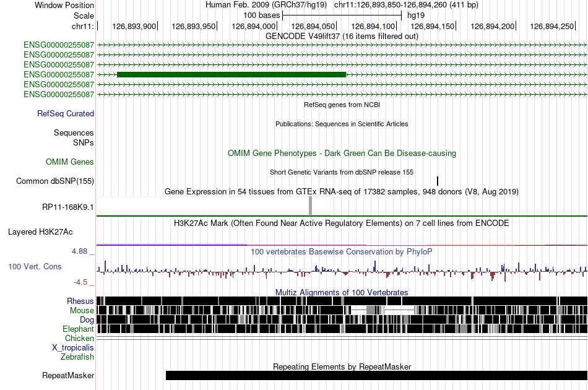Click the 100 Vert. Cons track label

[35, 267]
